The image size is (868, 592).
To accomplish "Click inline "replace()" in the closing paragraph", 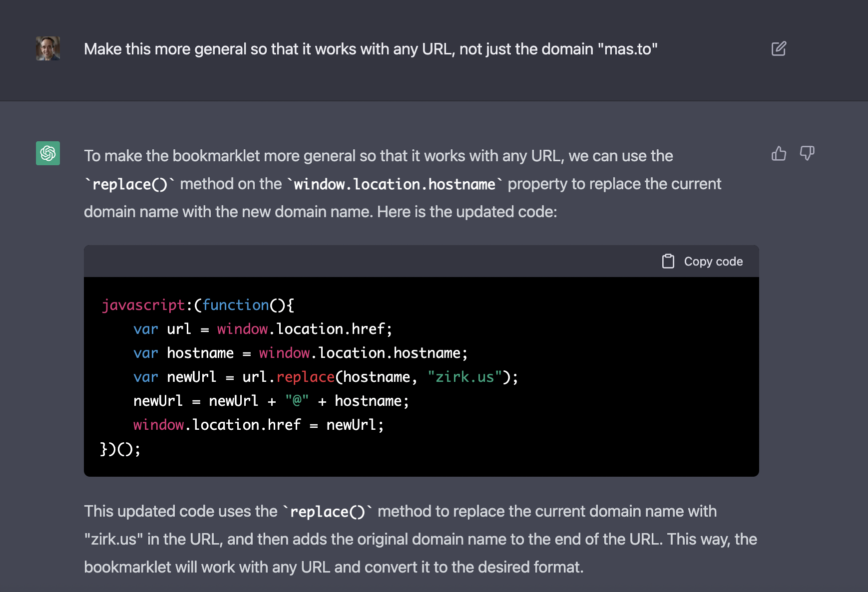I will [x=328, y=512].
